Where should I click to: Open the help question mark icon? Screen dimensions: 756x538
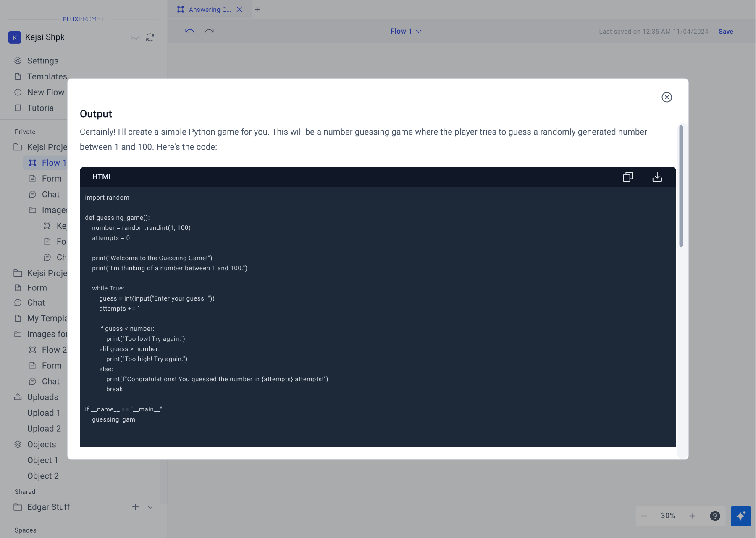pyautogui.click(x=715, y=516)
